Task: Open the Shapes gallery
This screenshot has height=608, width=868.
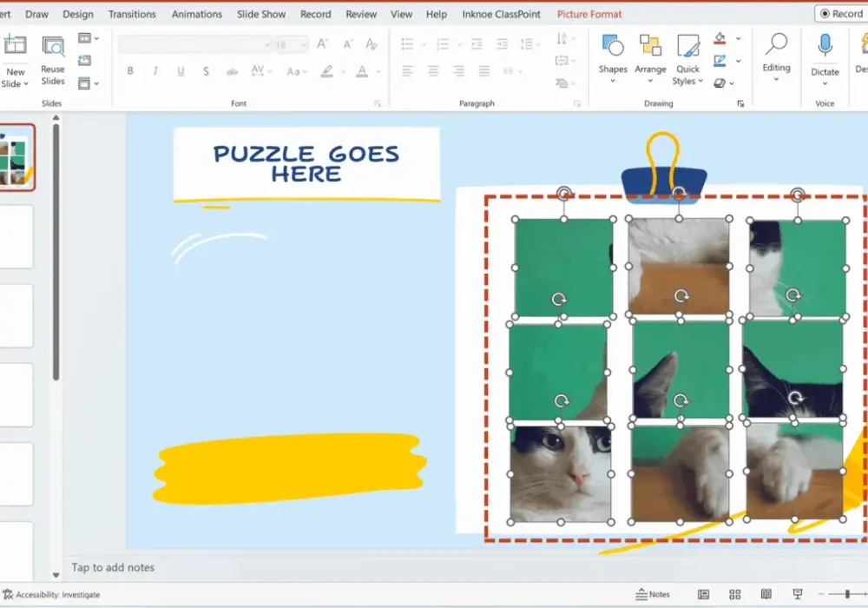Action: 613,59
